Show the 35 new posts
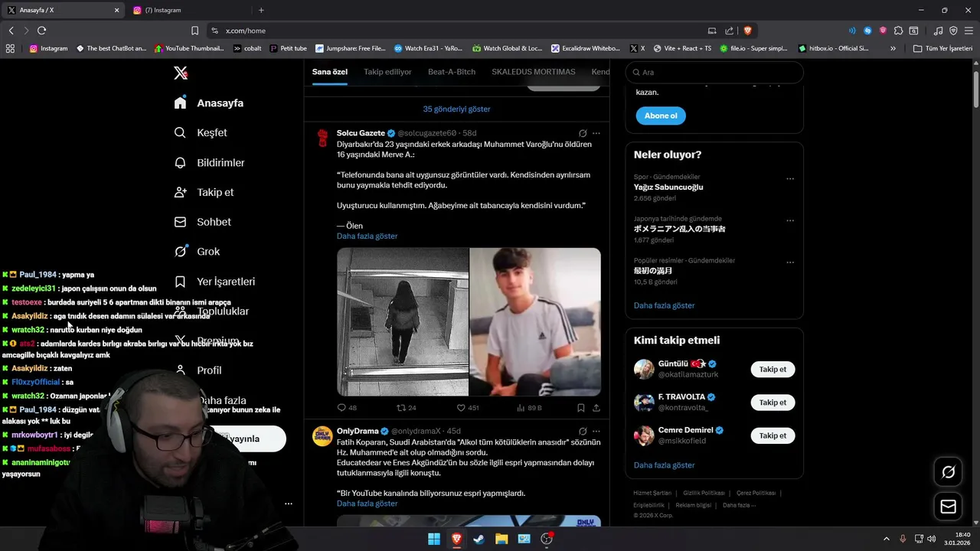980x551 pixels. 456,109
